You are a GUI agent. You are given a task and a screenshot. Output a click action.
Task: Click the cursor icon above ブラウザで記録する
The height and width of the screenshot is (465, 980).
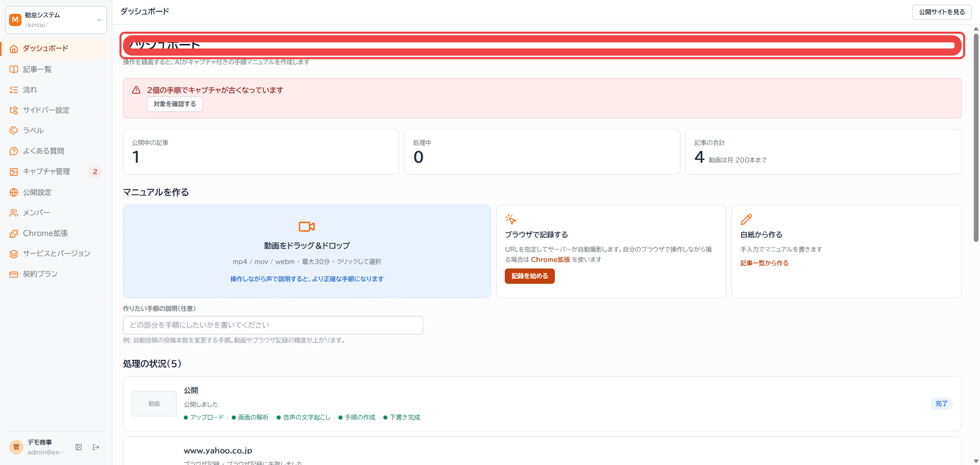[510, 219]
